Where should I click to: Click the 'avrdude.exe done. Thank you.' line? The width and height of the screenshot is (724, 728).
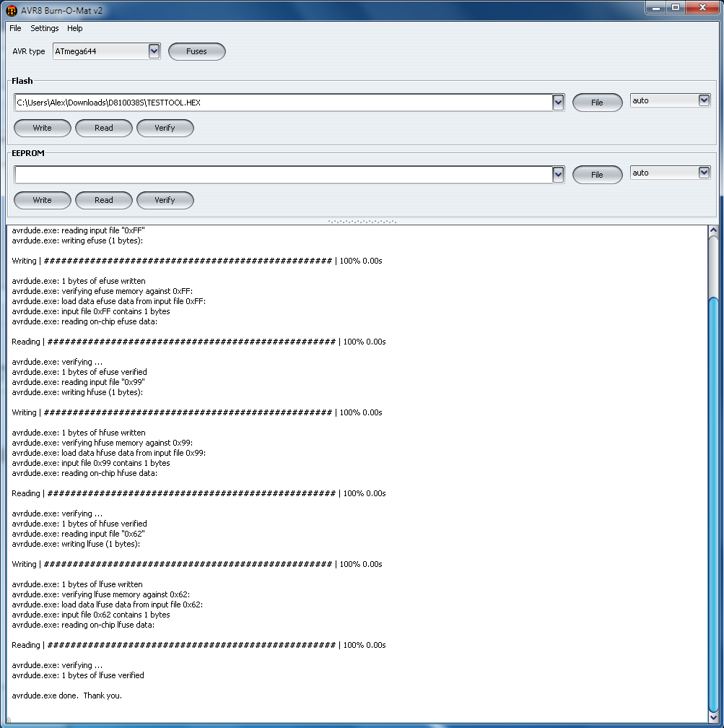pos(67,695)
